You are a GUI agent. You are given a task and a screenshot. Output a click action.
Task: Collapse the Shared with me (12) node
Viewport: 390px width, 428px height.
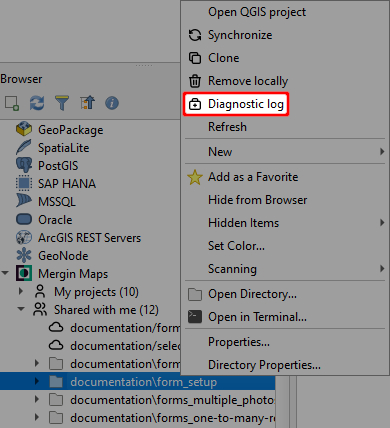21,309
